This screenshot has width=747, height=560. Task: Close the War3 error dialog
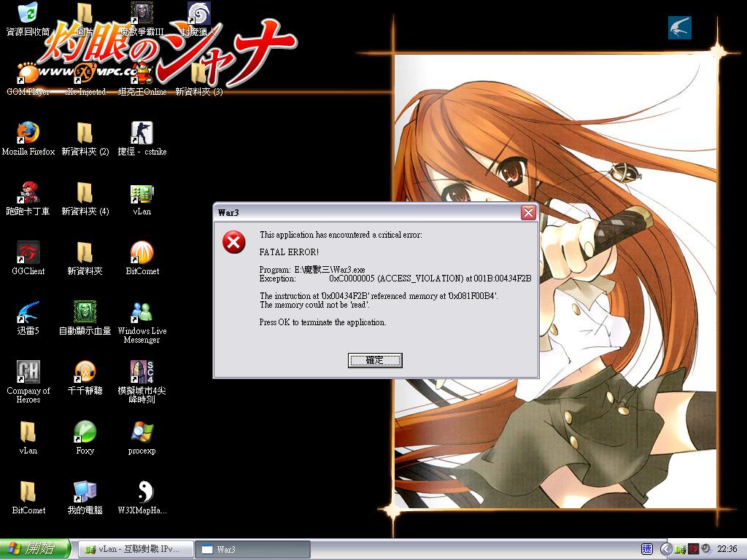[x=528, y=213]
